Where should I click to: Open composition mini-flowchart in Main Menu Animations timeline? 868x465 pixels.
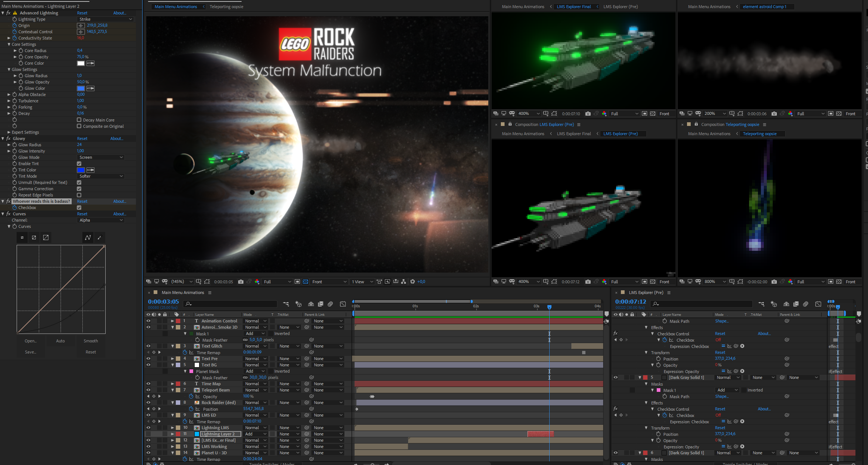286,304
